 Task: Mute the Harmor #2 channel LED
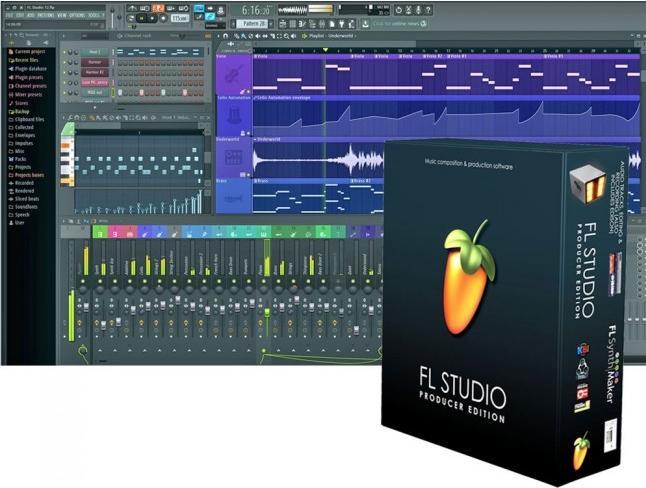[64, 73]
